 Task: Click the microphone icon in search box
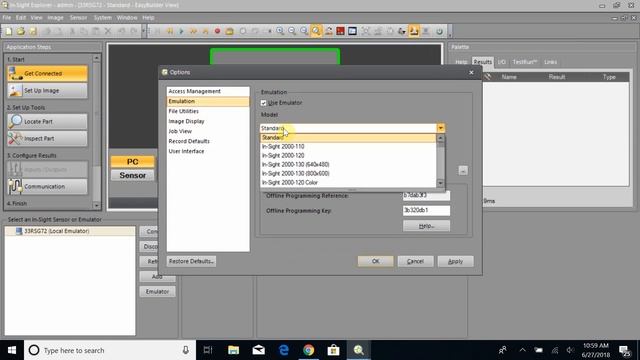(x=186, y=350)
